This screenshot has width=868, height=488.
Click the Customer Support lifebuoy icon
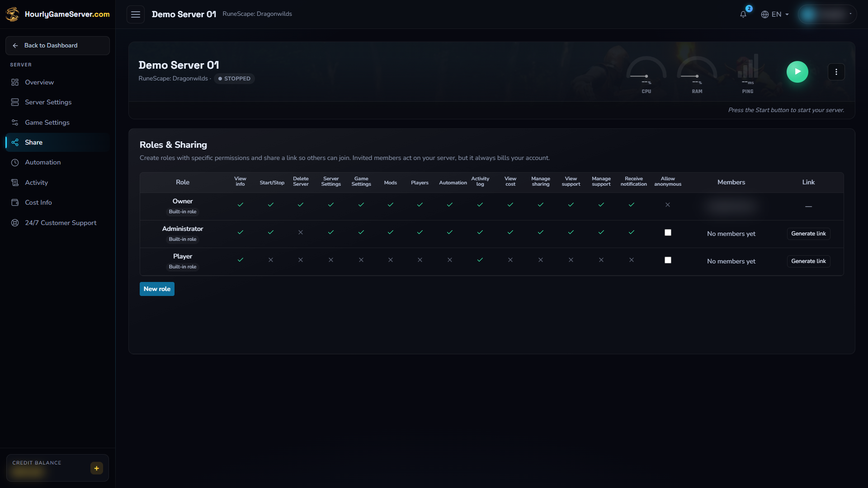(x=15, y=223)
